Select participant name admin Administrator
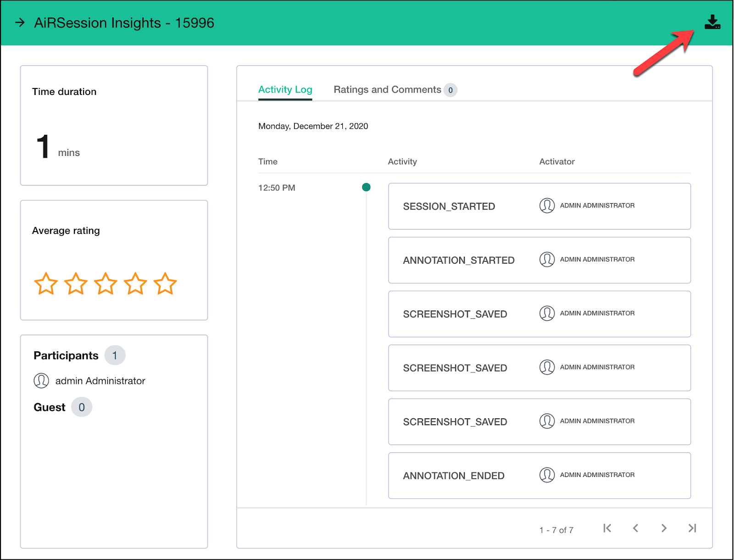 click(100, 381)
